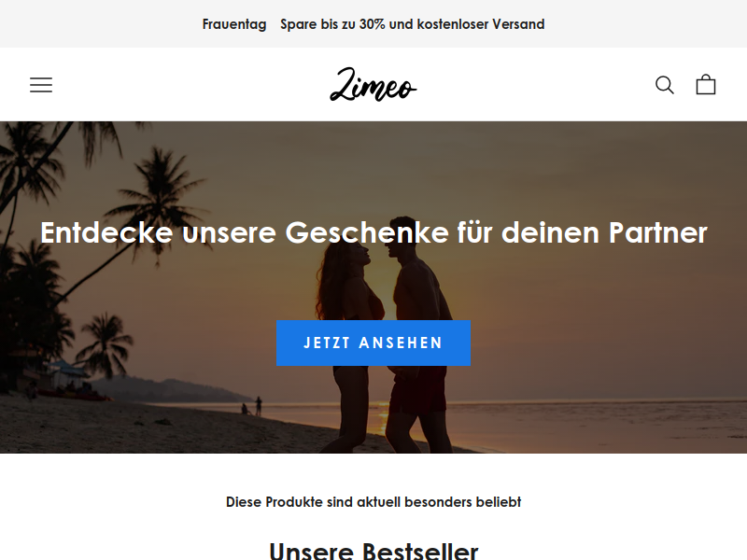
Task: Click the 'Entdecke unsere Geschenke' hero headline
Action: [373, 232]
